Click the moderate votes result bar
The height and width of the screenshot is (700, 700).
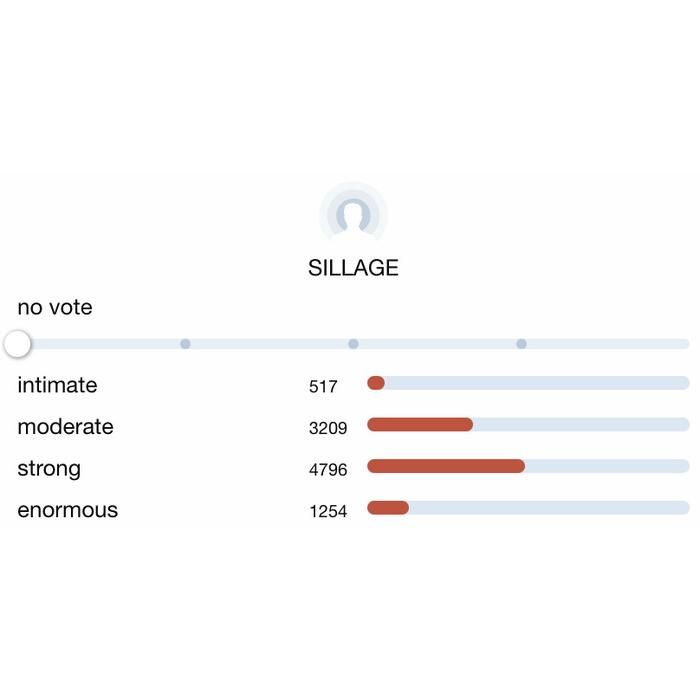(x=528, y=425)
